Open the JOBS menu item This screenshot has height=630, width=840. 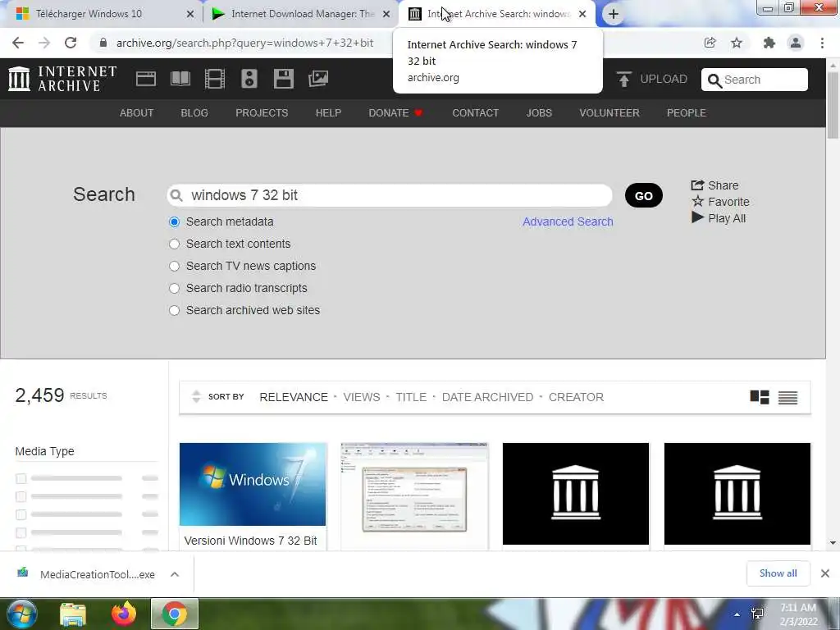click(539, 113)
